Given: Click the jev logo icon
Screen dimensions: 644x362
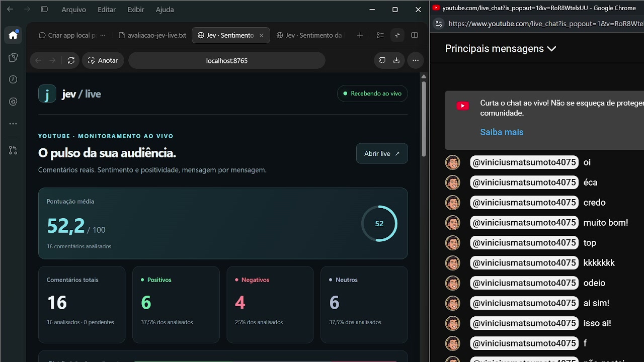Looking at the screenshot, I should (47, 94).
